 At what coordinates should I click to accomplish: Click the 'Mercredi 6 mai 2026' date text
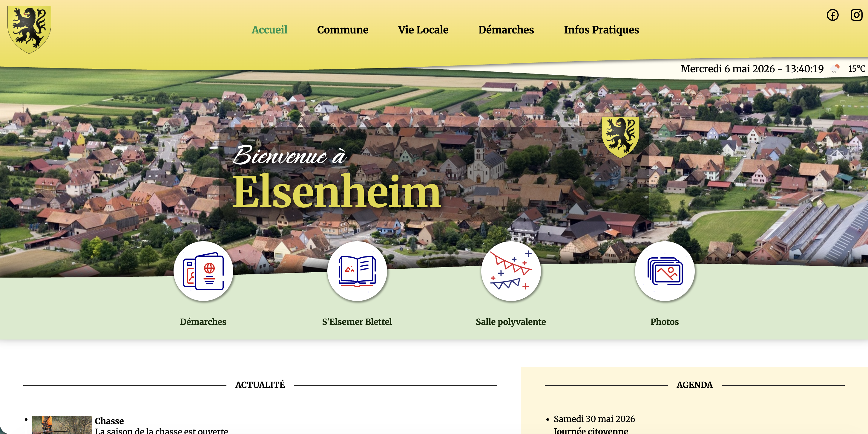pos(728,69)
